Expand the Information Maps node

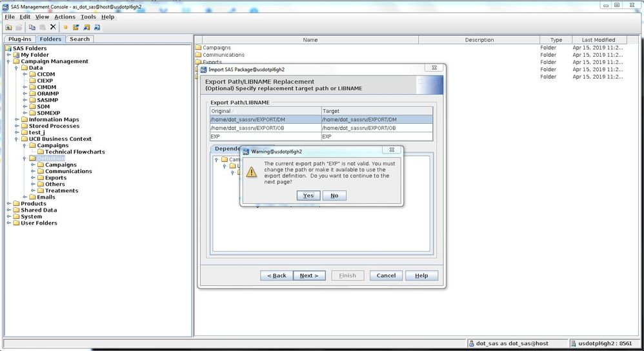(16, 120)
